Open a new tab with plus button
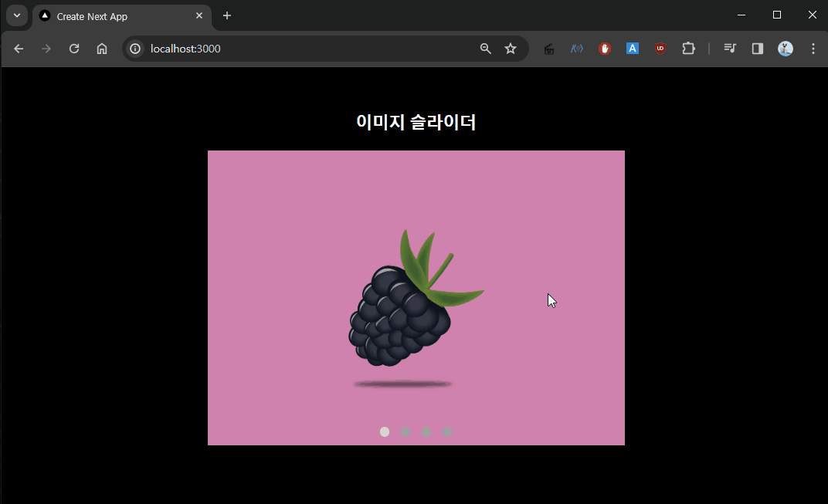Image resolution: width=828 pixels, height=504 pixels. point(227,15)
